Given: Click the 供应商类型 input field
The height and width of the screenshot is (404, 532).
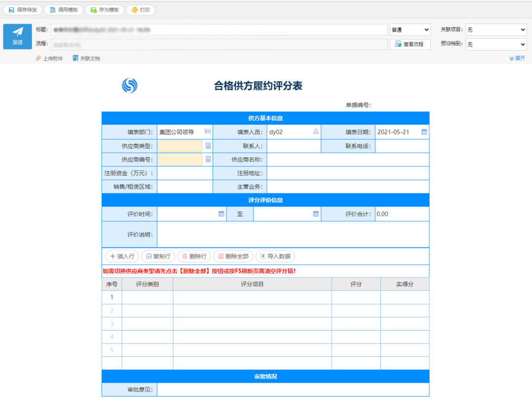Looking at the screenshot, I should (180, 146).
